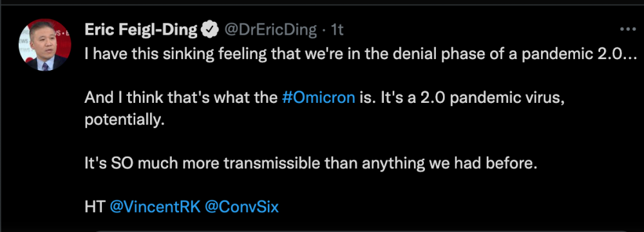Screen dimensions: 644x232
Task: Go to the @ConvSix mention profile
Action: [x=241, y=206]
